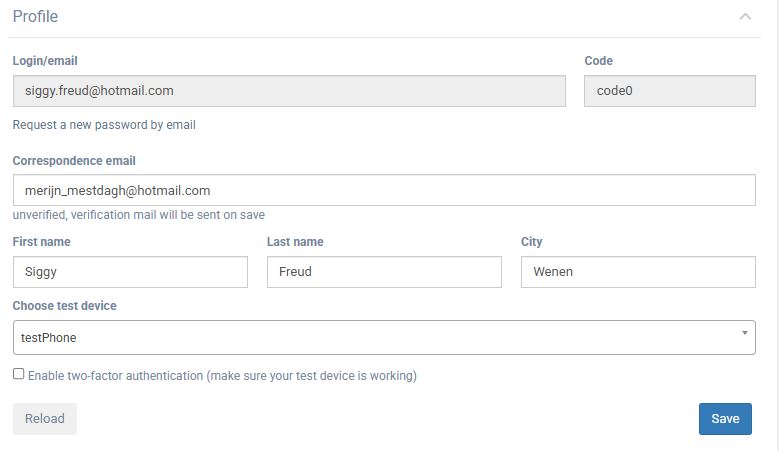Click the arrow on the test device dropdown
This screenshot has width=779, height=451.
pyautogui.click(x=744, y=334)
